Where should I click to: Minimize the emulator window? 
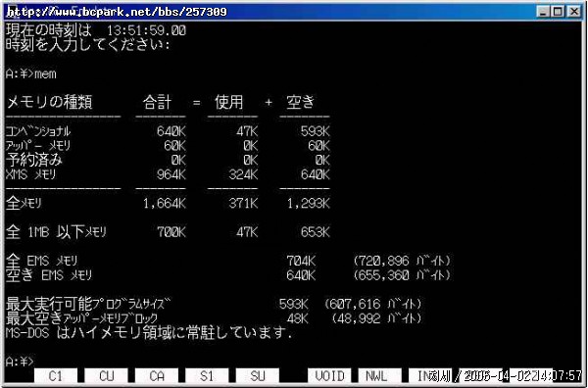click(543, 12)
